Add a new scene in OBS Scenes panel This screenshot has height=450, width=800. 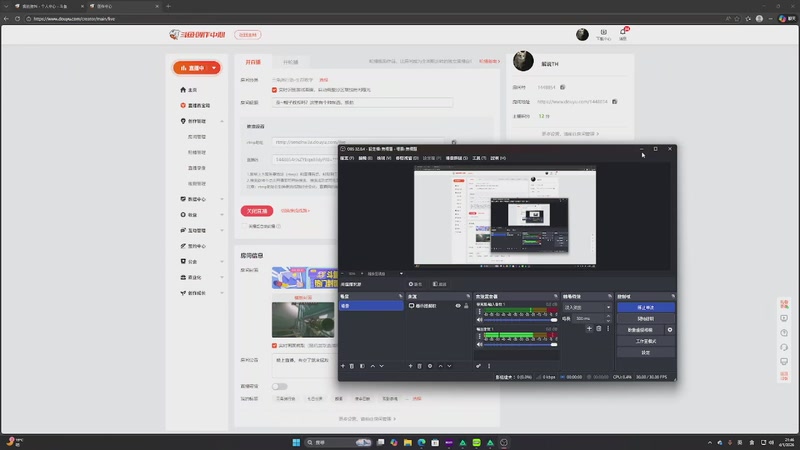click(343, 366)
